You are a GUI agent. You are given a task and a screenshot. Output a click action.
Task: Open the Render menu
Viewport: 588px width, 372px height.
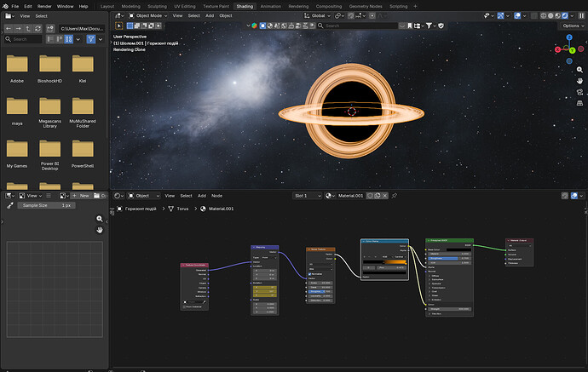44,6
